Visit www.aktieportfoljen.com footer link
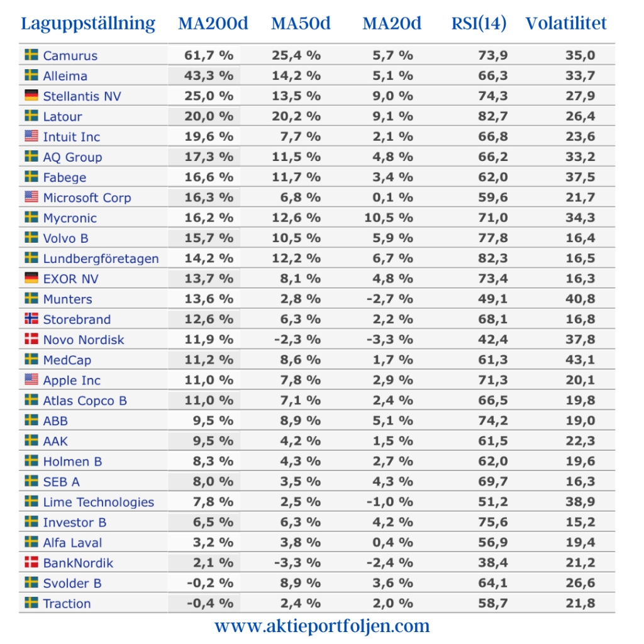The image size is (644, 644). tap(322, 626)
